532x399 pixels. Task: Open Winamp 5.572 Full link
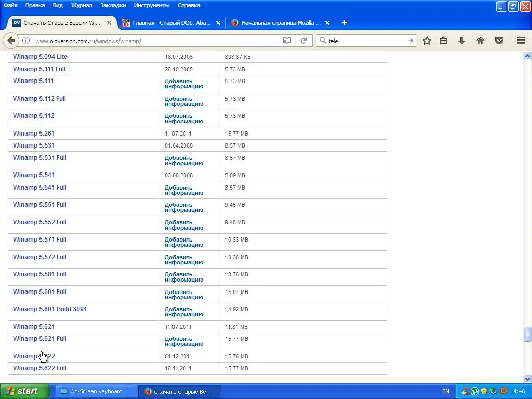pos(39,257)
